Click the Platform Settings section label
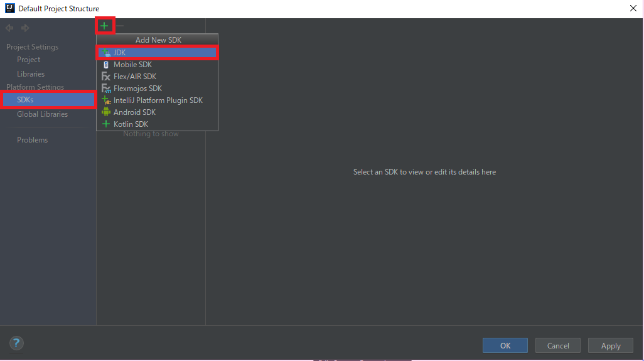 tap(35, 87)
